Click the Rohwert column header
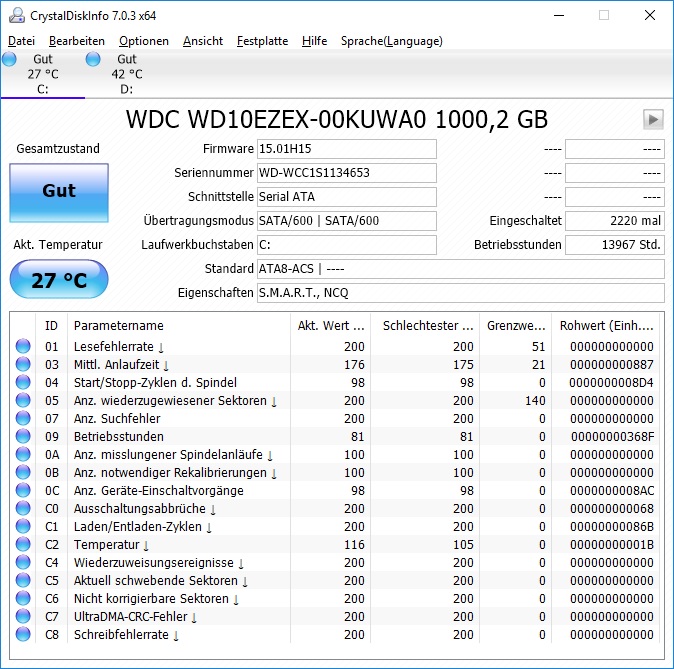 606,325
